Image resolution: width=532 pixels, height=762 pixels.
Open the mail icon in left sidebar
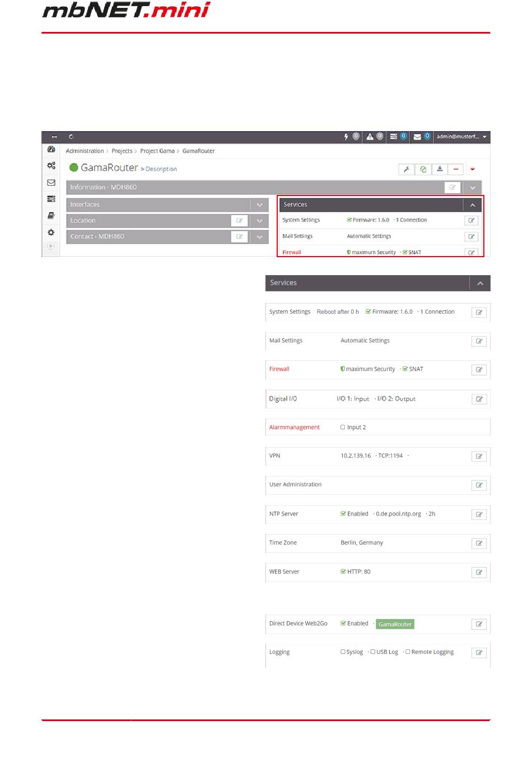pyautogui.click(x=51, y=183)
